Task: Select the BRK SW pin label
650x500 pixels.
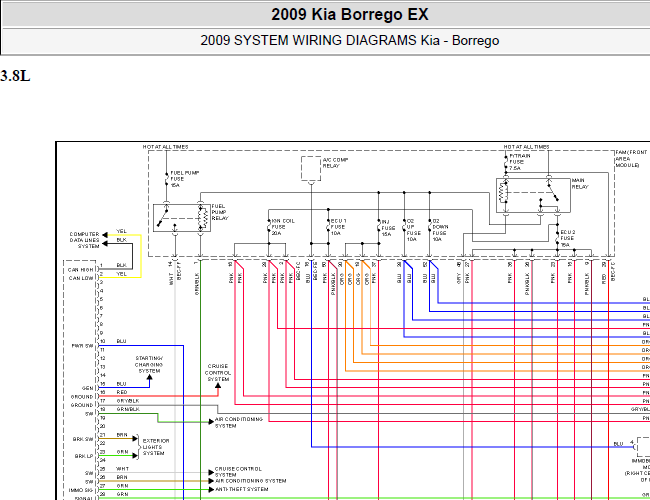Action: 84,439
